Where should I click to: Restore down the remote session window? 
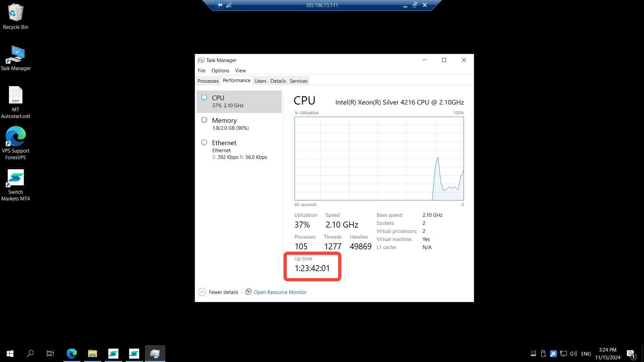[415, 5]
